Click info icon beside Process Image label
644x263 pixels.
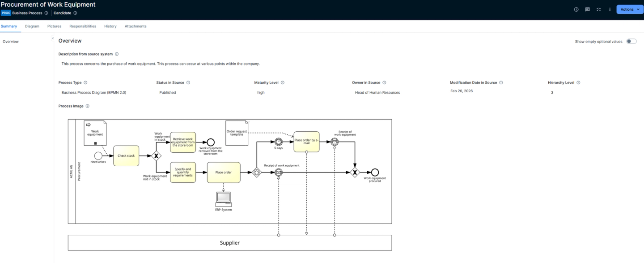[87, 106]
